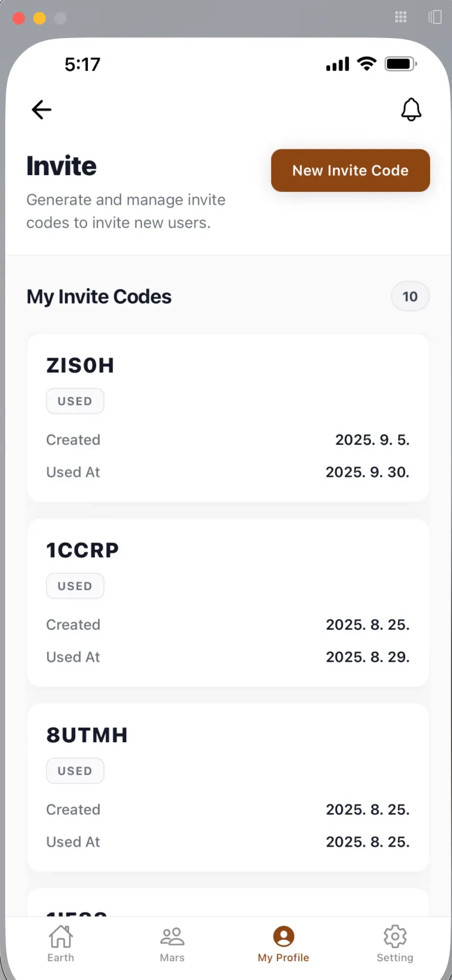Select the My Profile tab icon
This screenshot has width=452, height=980.
(283, 937)
